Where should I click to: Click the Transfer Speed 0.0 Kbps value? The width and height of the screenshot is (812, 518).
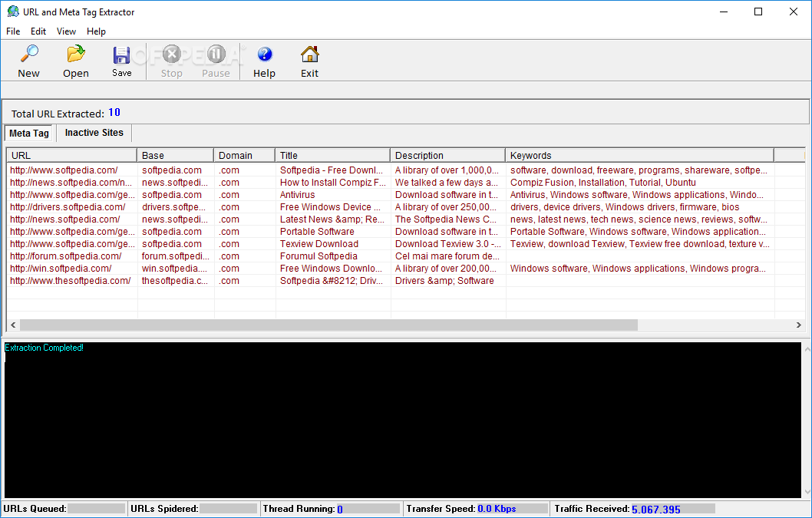(x=497, y=509)
